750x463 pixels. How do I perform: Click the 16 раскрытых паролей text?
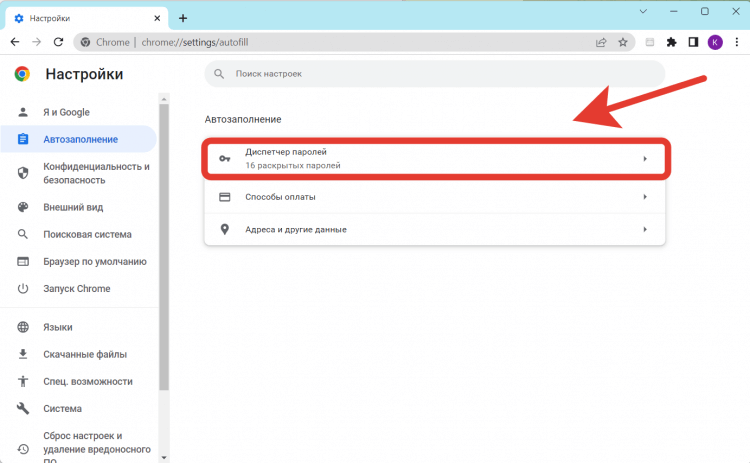[x=293, y=165]
